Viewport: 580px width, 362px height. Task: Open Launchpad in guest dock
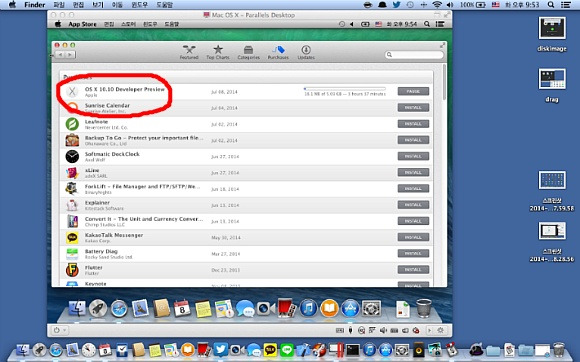point(98,308)
